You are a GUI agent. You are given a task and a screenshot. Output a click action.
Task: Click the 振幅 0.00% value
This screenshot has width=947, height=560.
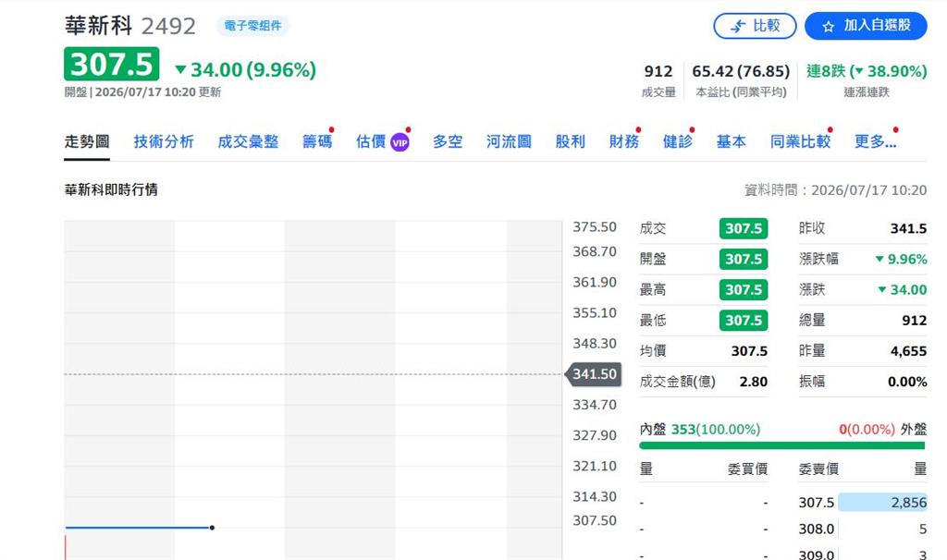907,382
